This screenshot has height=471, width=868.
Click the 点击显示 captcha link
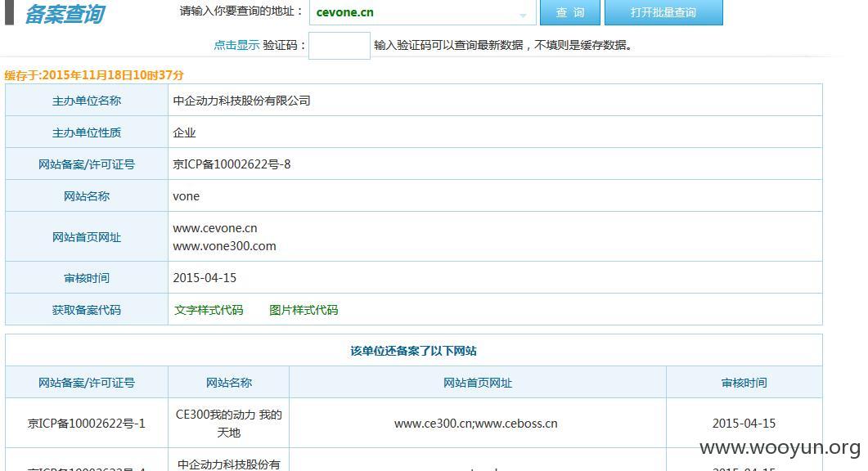236,46
